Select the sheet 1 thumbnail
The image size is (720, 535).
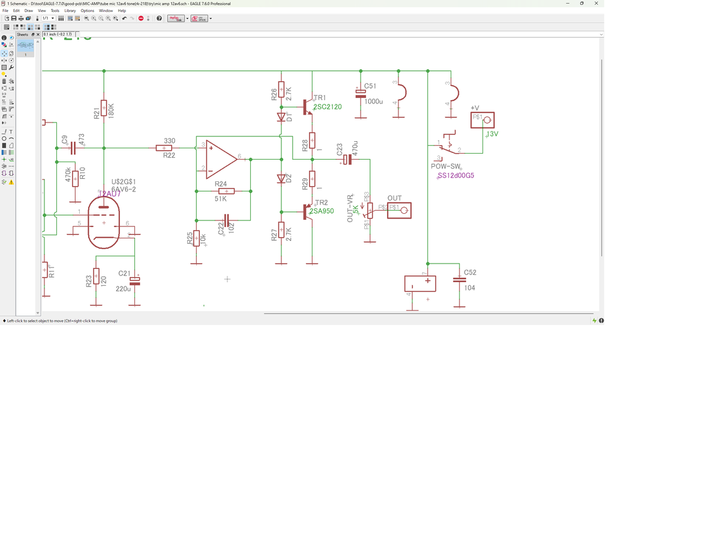25,45
